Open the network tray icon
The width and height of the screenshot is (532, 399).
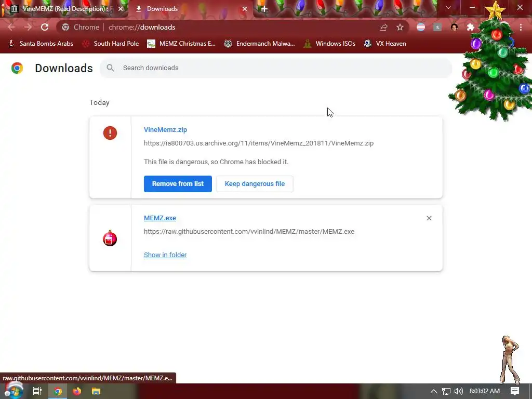click(x=446, y=391)
